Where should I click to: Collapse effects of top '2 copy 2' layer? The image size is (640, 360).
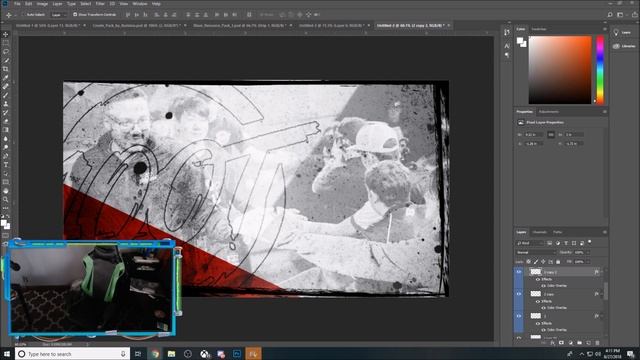[602, 272]
